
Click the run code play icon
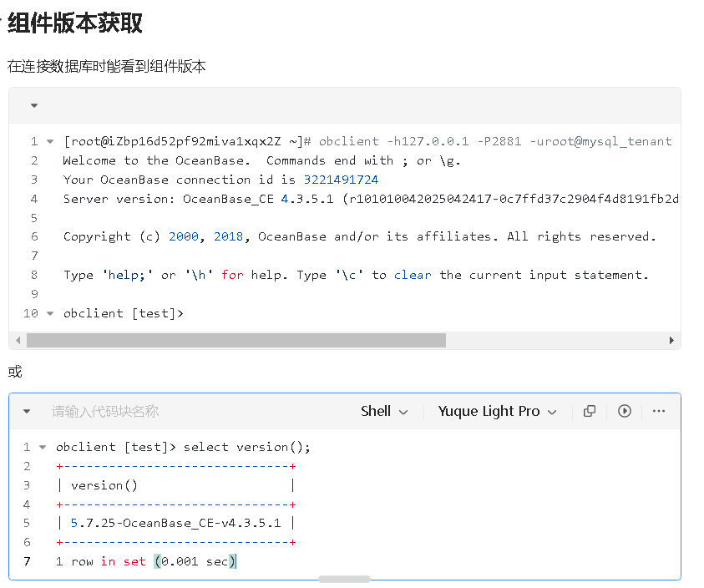pos(624,411)
